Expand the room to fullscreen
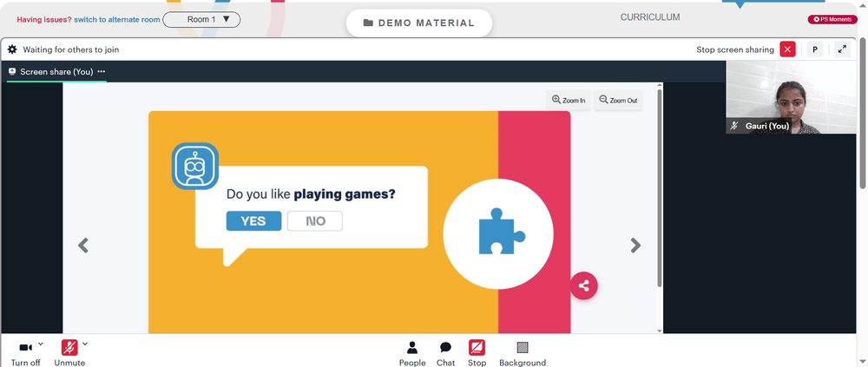This screenshot has width=868, height=367. tap(842, 49)
